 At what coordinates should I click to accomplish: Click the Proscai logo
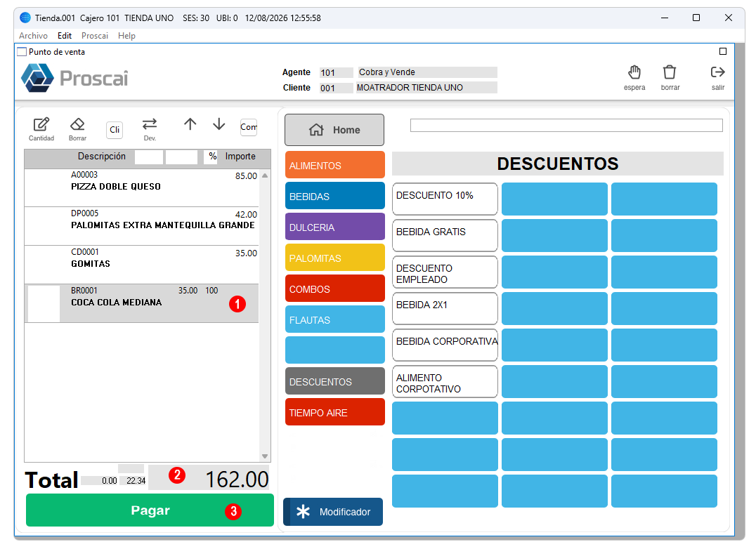[x=75, y=77]
